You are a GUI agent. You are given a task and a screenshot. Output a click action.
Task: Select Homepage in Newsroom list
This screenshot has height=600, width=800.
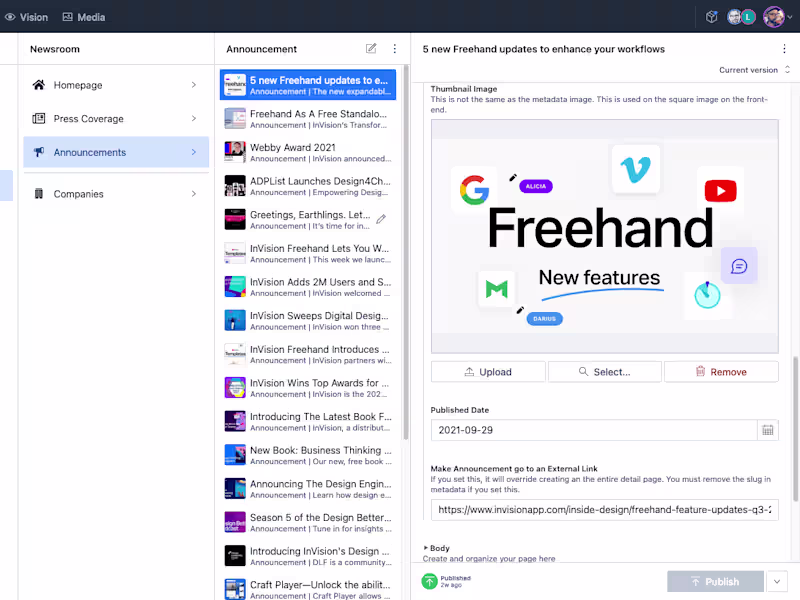pos(116,85)
